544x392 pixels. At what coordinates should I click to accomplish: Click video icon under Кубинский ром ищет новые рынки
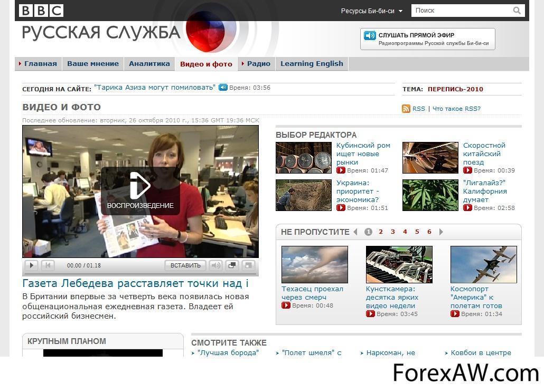click(x=341, y=170)
